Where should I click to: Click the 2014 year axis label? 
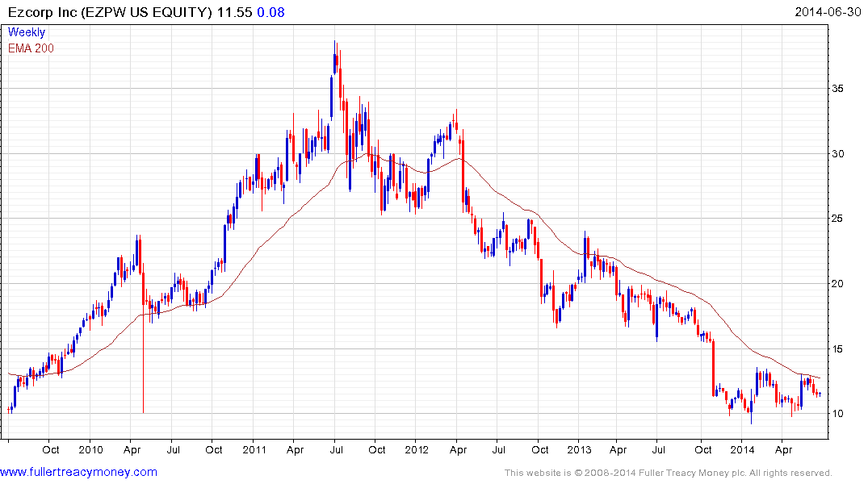coord(742,449)
